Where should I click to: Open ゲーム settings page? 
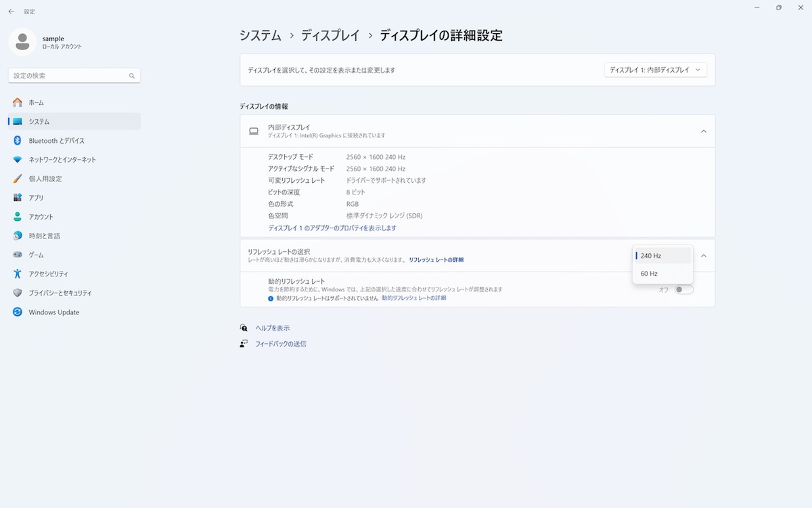coord(74,255)
